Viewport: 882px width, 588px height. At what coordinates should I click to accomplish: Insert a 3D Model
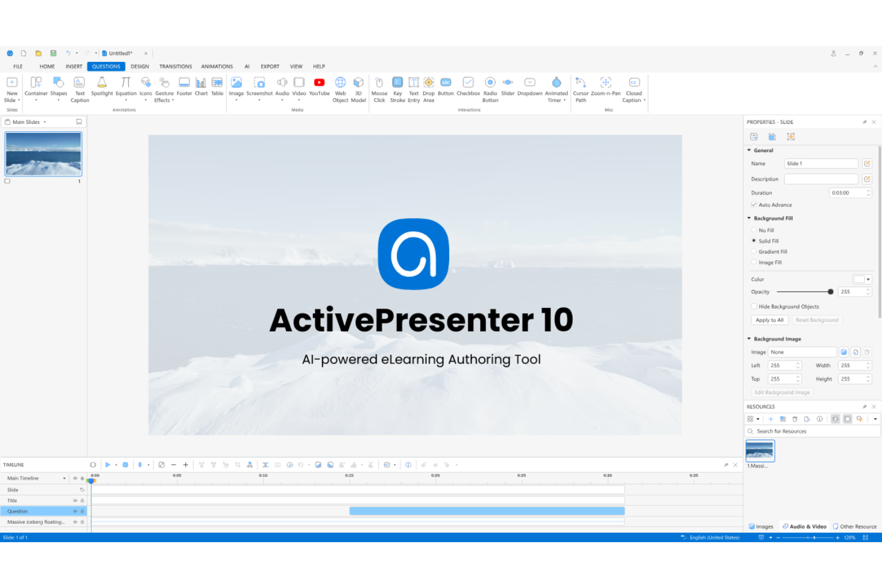pos(358,89)
